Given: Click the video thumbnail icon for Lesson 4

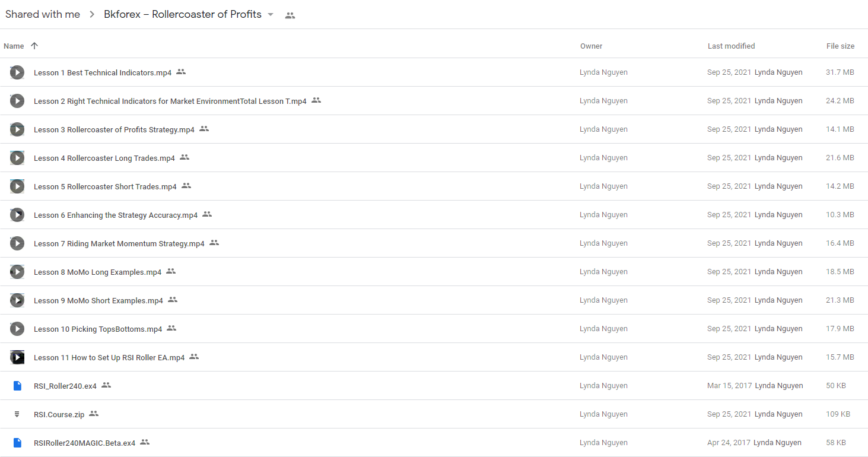Looking at the screenshot, I should pyautogui.click(x=17, y=158).
